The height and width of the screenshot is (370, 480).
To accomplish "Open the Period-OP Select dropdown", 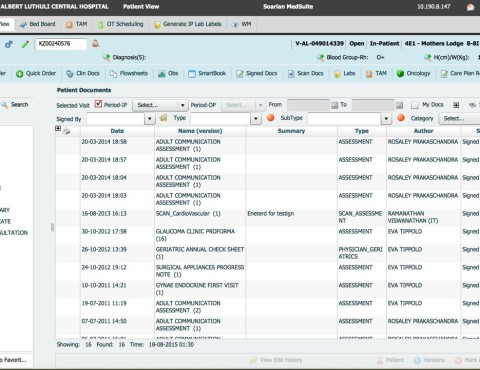I will [x=244, y=105].
